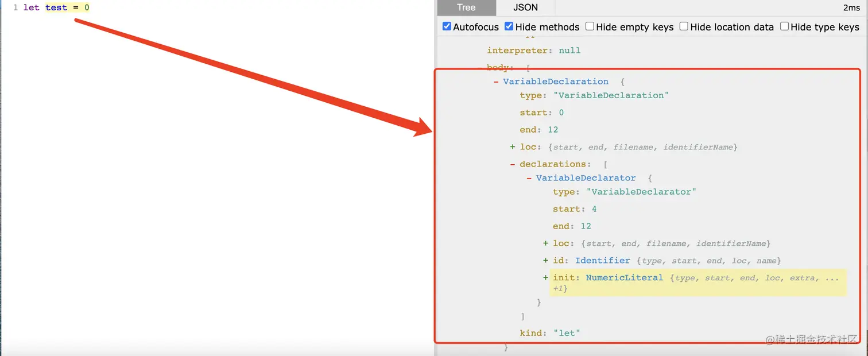Screen dimensions: 868x356
Task: Uncheck the Autofocus checkbox
Action: (x=447, y=26)
